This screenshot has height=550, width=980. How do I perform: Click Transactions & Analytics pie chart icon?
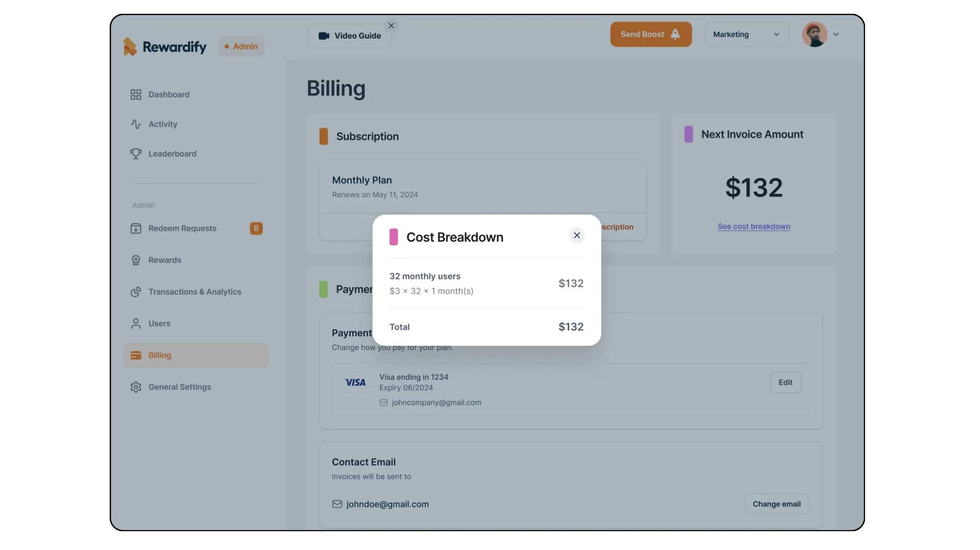click(135, 292)
